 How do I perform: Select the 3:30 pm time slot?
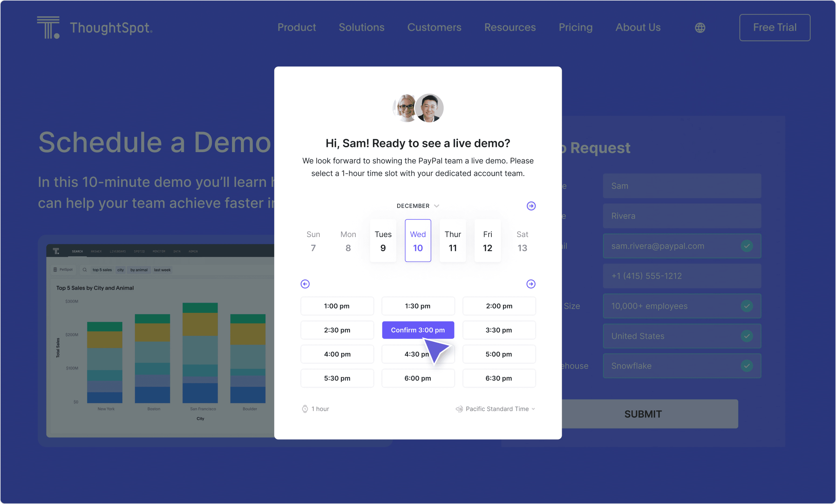click(x=499, y=330)
